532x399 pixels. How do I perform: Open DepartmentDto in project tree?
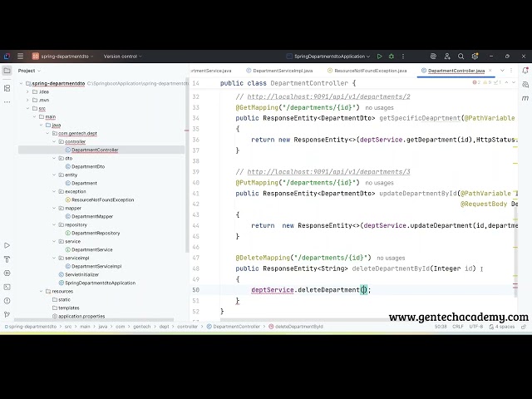pyautogui.click(x=85, y=166)
